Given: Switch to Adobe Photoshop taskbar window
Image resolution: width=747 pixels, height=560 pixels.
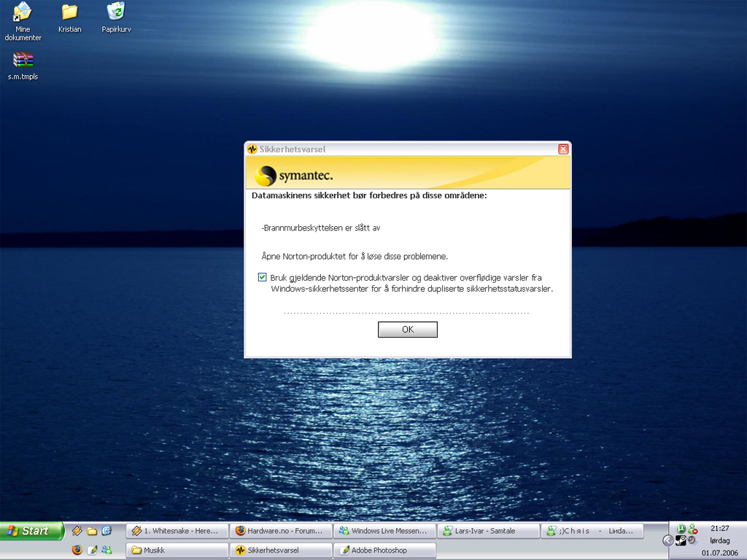Looking at the screenshot, I should pos(384,550).
